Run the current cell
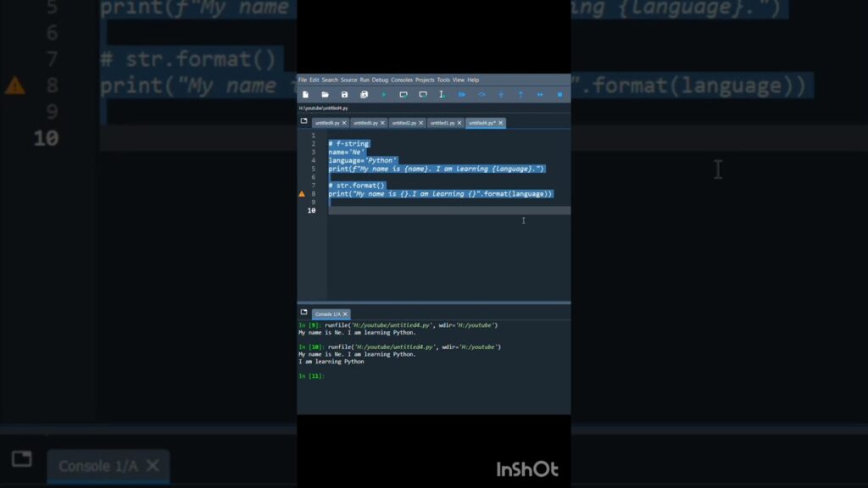Viewport: 868px width, 488px height. (403, 94)
